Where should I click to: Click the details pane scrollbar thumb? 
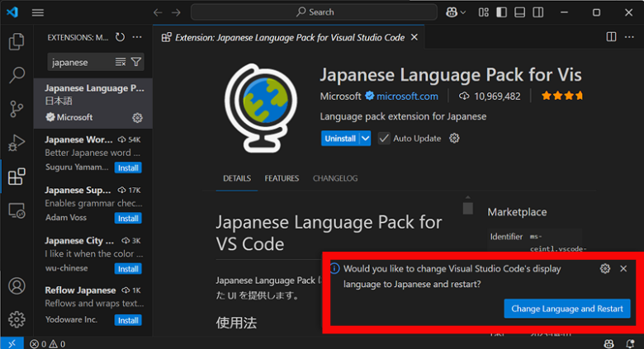(468, 208)
